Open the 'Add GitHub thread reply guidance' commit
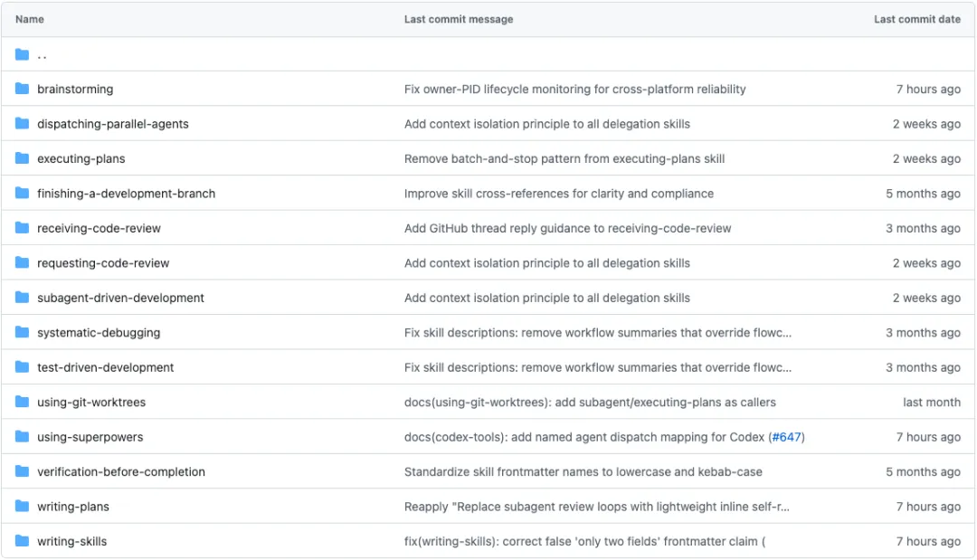The image size is (977, 560). click(567, 229)
